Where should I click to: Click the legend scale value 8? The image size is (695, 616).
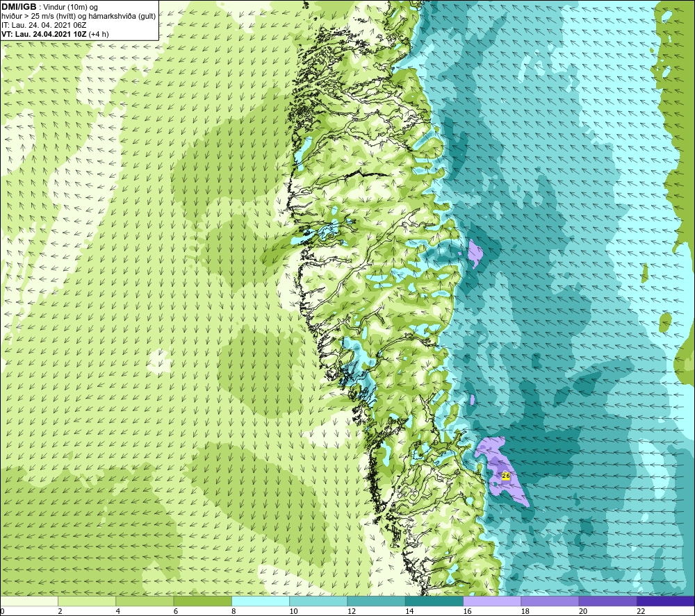234,611
